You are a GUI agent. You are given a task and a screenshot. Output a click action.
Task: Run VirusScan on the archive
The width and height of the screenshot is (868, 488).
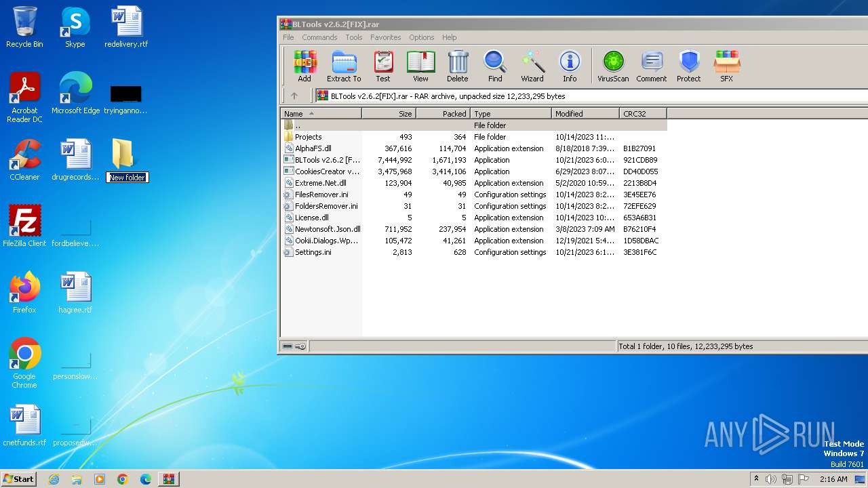tap(613, 66)
